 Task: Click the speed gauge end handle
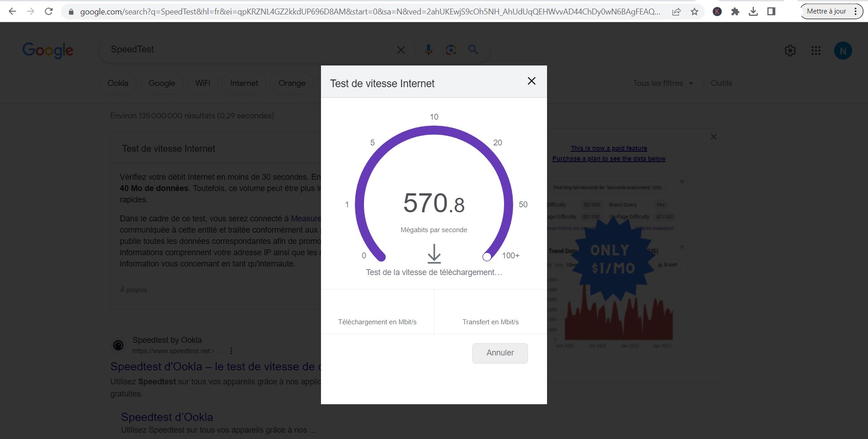click(487, 257)
